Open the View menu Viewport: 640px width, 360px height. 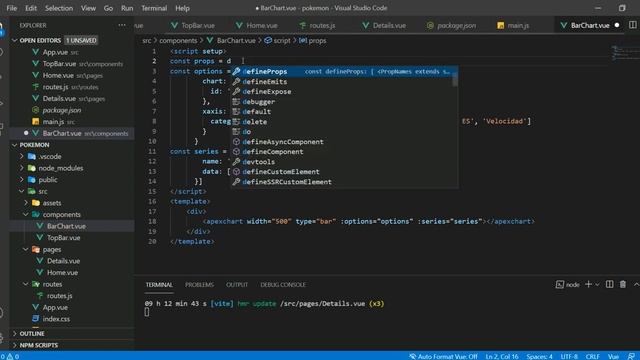pos(88,8)
